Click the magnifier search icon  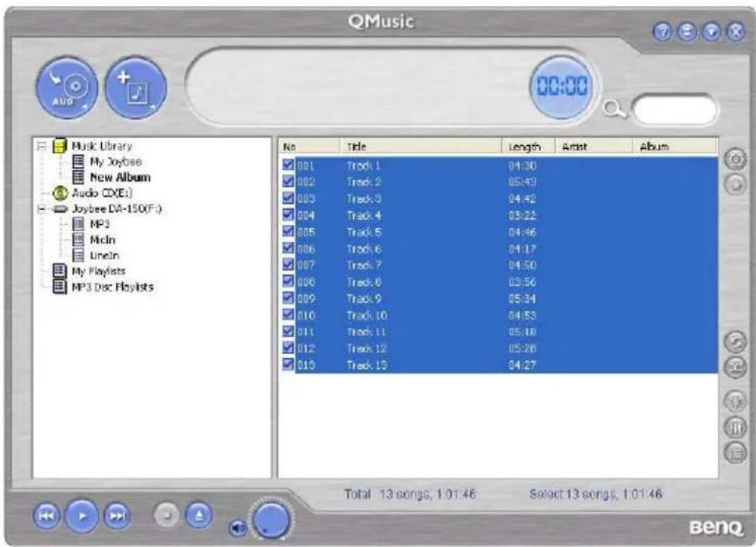(x=614, y=109)
